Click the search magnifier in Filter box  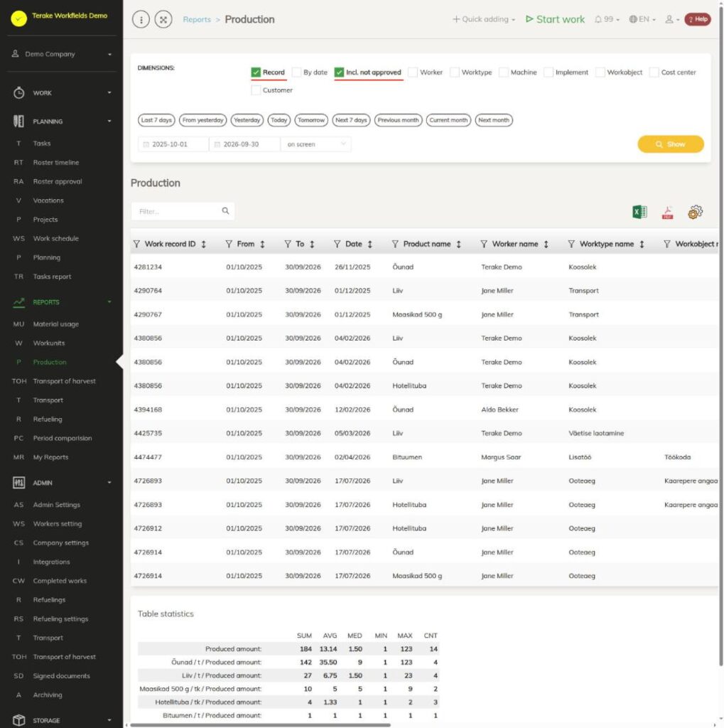coord(225,211)
